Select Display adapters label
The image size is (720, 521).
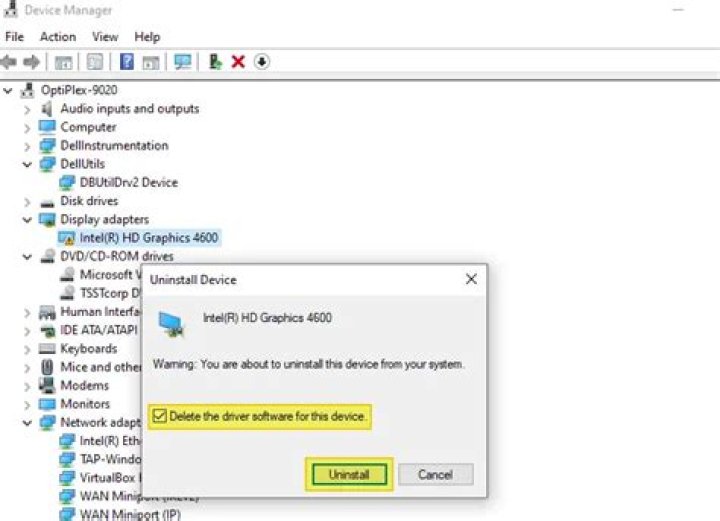point(105,219)
